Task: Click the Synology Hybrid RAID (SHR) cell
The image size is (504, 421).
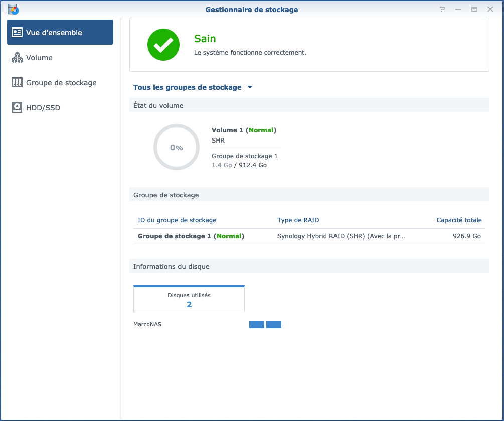Action: click(341, 236)
